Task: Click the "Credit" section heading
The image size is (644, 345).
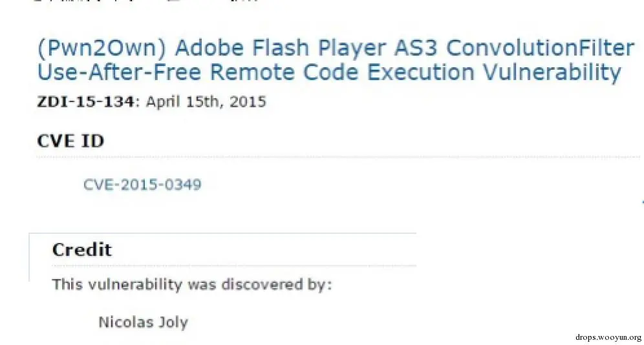Action: click(81, 250)
